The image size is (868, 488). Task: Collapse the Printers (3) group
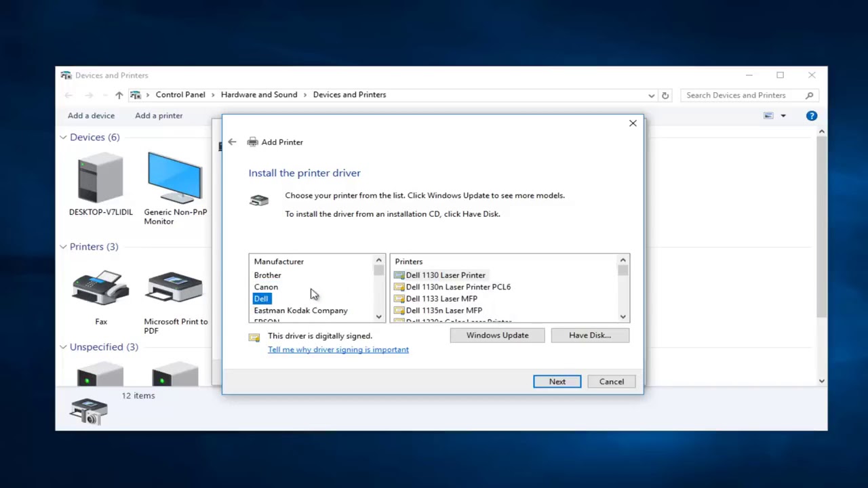pos(63,247)
